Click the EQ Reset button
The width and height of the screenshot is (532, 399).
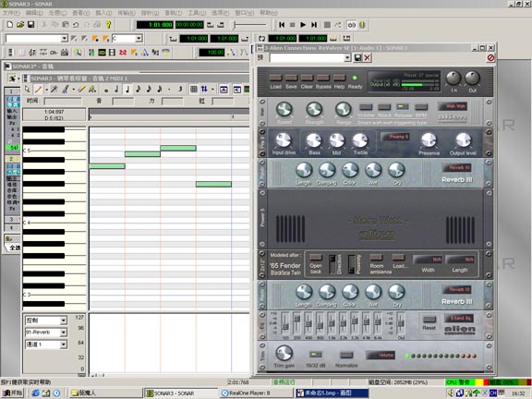[x=429, y=320]
